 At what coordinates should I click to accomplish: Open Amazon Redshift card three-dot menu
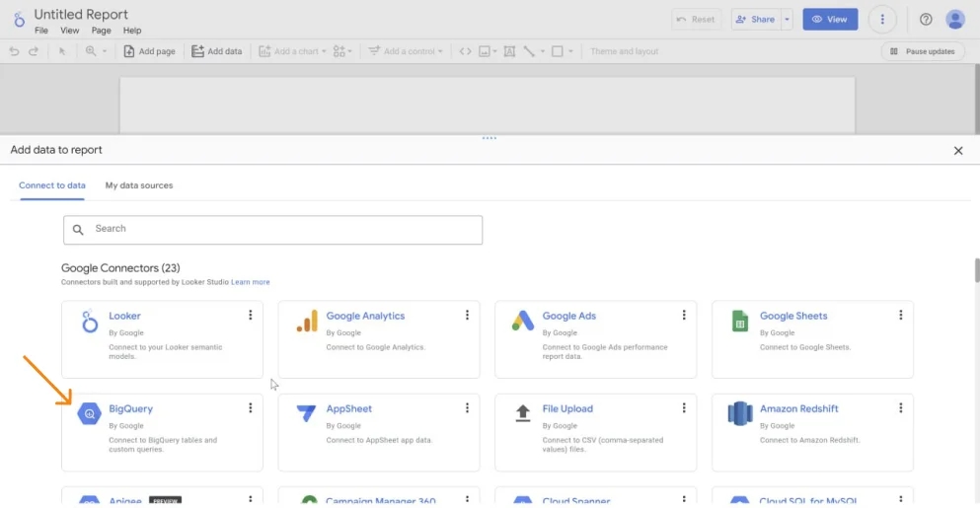[901, 408]
